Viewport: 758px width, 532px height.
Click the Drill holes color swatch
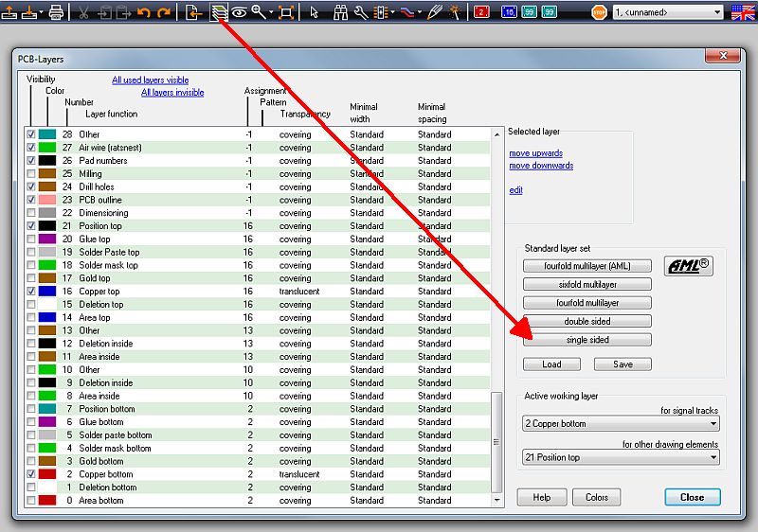coord(47,186)
